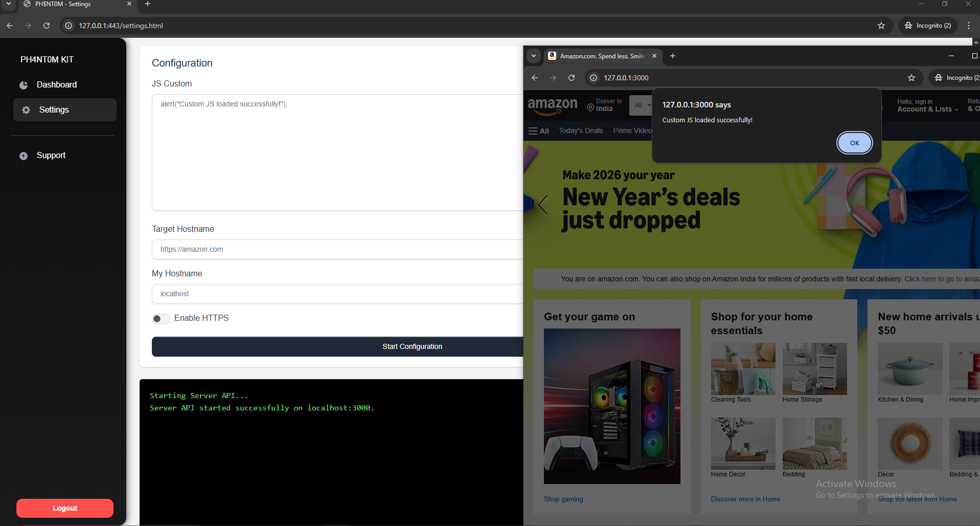980x526 pixels.
Task: Minimize the Amazon browser window
Action: (x=951, y=56)
